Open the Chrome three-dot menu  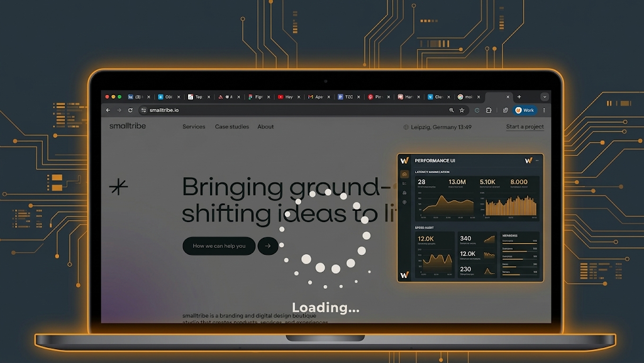pos(544,110)
